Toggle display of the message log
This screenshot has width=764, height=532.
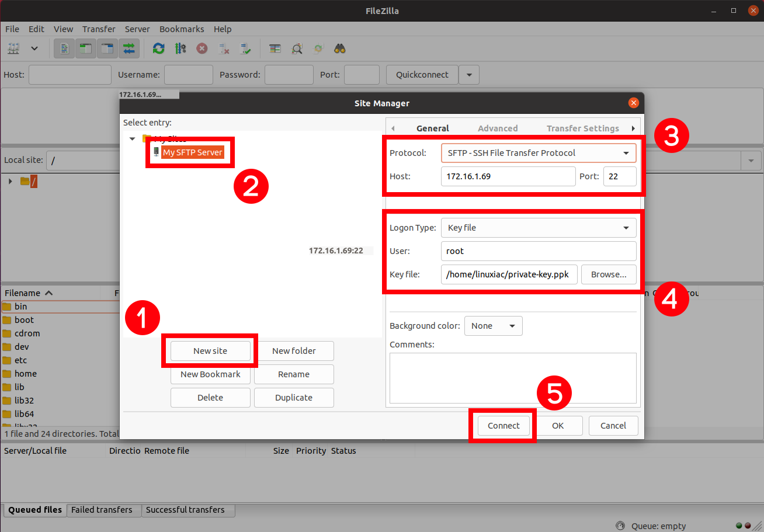point(64,48)
